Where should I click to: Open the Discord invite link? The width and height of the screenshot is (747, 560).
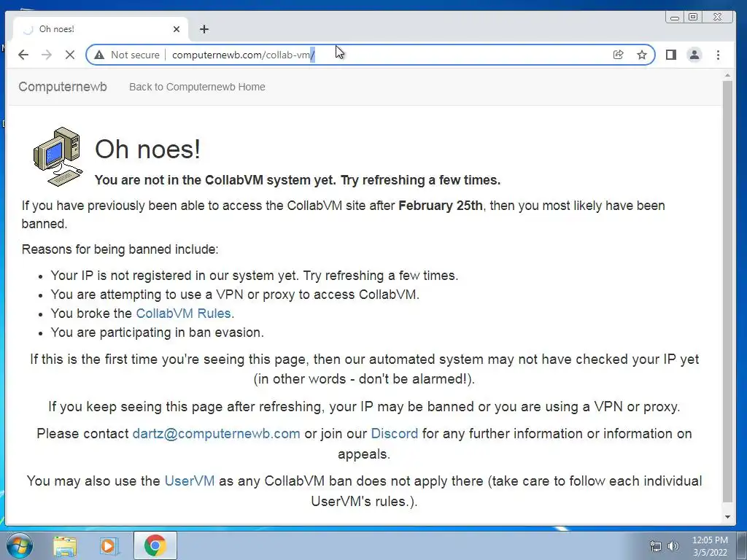click(x=395, y=434)
